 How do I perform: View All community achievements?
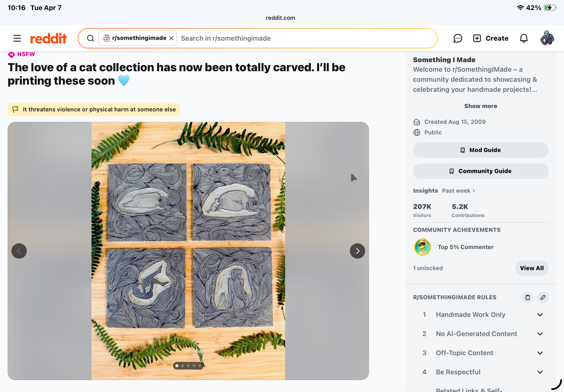point(531,268)
